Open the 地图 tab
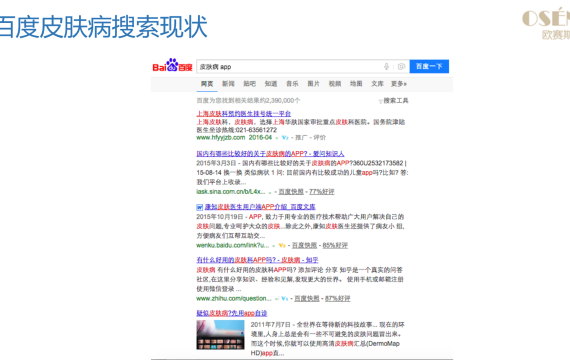This screenshot has height=360, width=570. (x=356, y=84)
